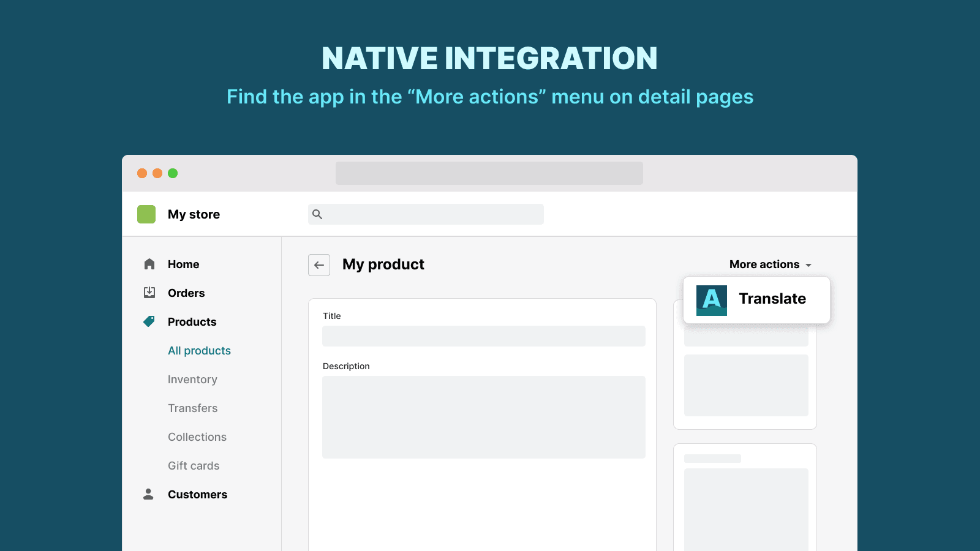Image resolution: width=980 pixels, height=551 pixels.
Task: Click the back arrow next to My product
Action: (x=319, y=265)
